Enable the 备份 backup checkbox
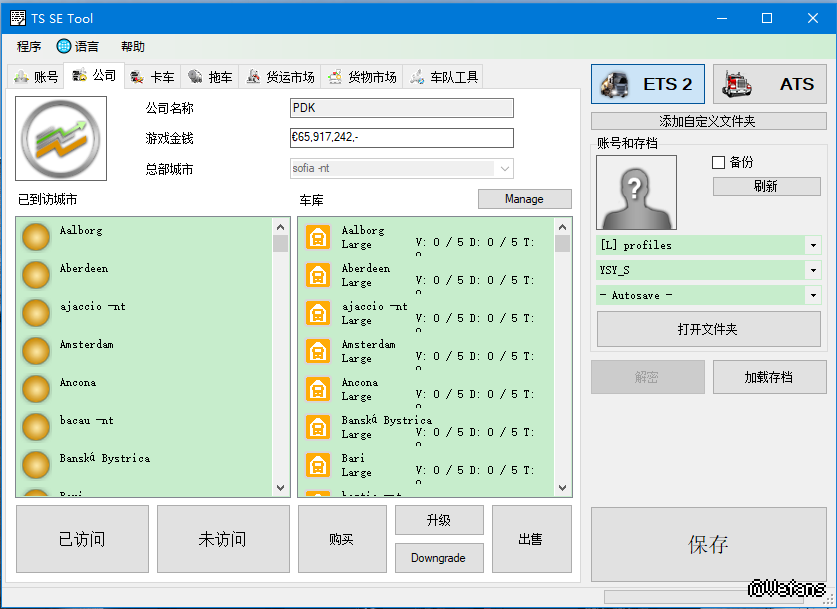Screen dimensions: 837x609 (718, 162)
